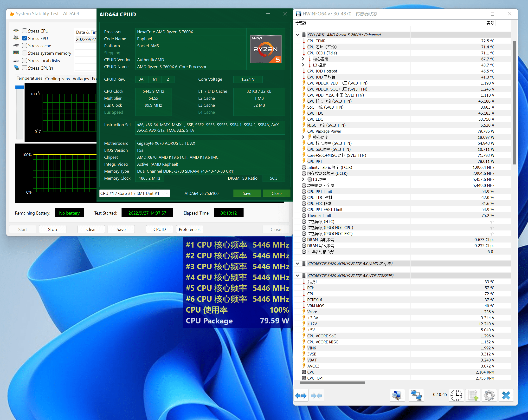Select the CPU chip icon beside Stress CPU

pyautogui.click(x=16, y=30)
